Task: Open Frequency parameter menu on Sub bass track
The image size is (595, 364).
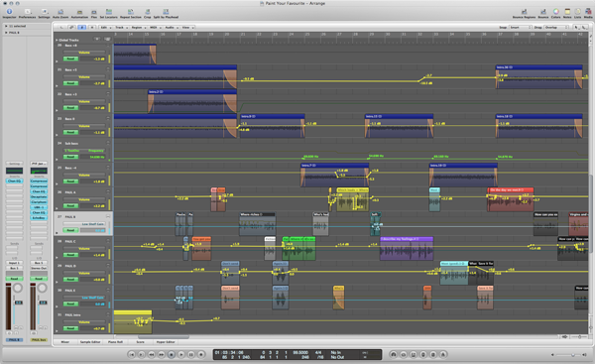Action: click(84, 151)
